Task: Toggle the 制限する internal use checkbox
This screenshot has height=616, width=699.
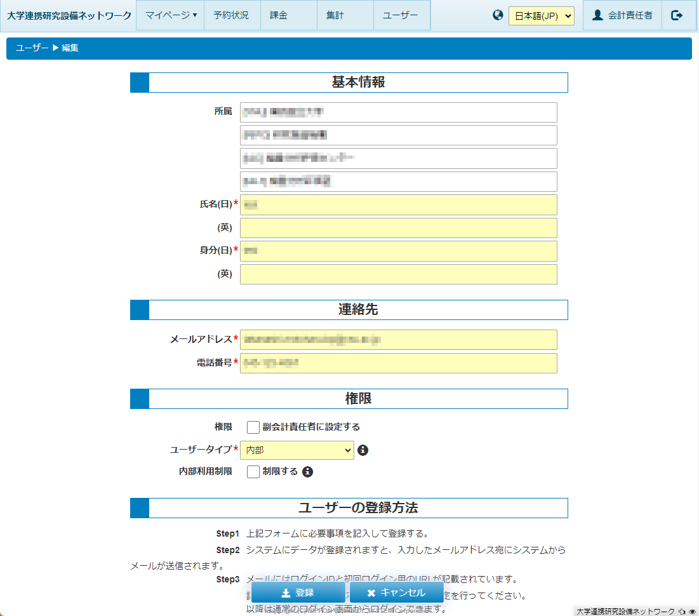Action: point(253,471)
